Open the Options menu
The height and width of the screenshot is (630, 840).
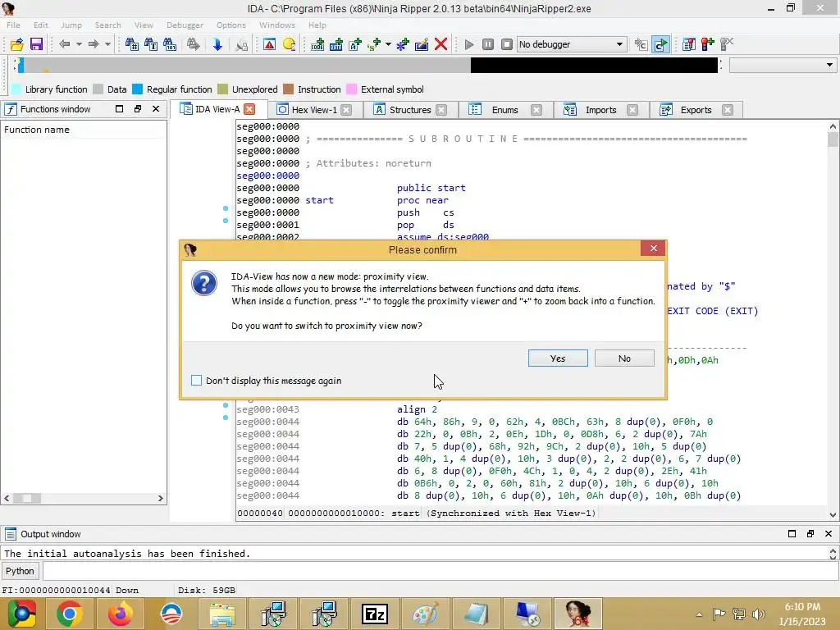click(231, 25)
